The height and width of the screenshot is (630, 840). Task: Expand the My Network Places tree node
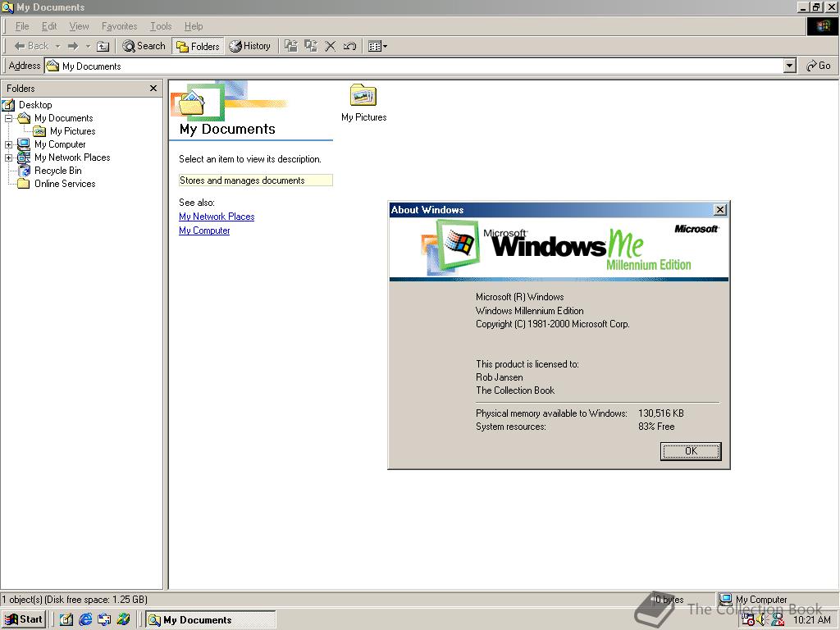tap(8, 157)
